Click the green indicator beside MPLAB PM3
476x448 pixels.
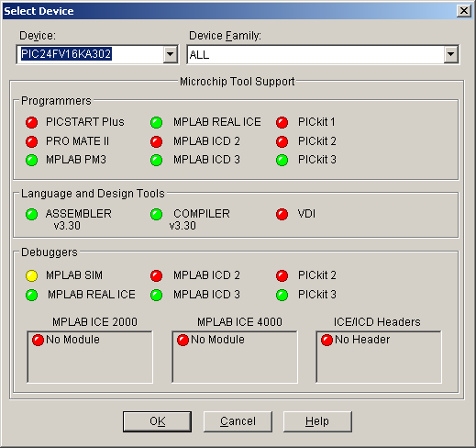tap(32, 161)
